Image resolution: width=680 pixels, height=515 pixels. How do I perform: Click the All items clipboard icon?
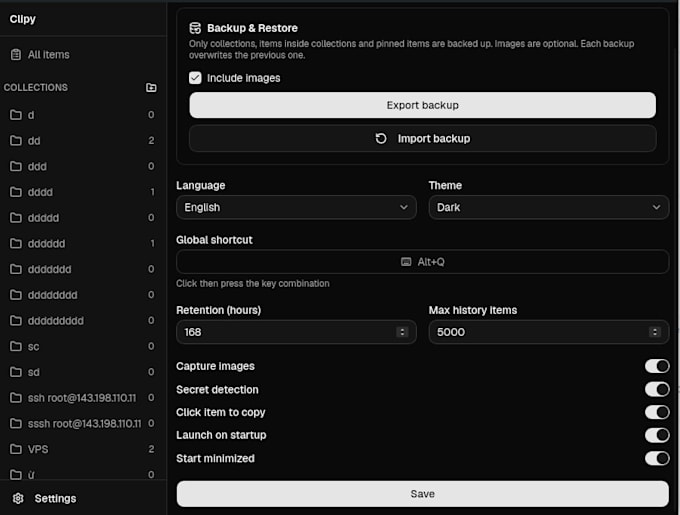[16, 55]
